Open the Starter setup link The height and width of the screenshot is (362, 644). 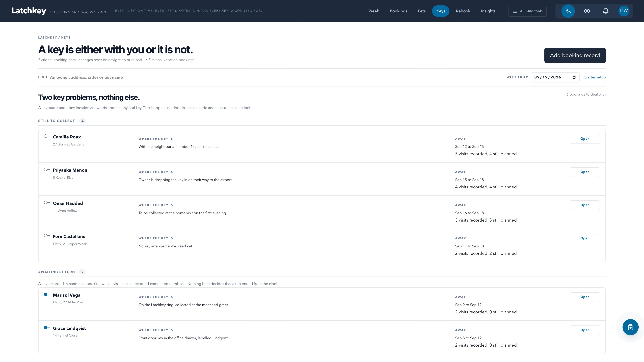(x=595, y=77)
